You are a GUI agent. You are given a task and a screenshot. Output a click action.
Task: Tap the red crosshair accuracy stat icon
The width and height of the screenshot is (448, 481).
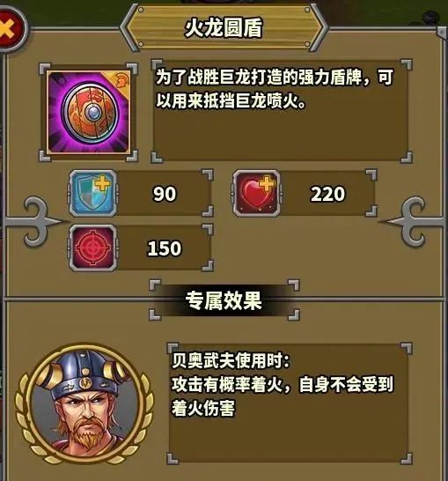click(x=92, y=248)
